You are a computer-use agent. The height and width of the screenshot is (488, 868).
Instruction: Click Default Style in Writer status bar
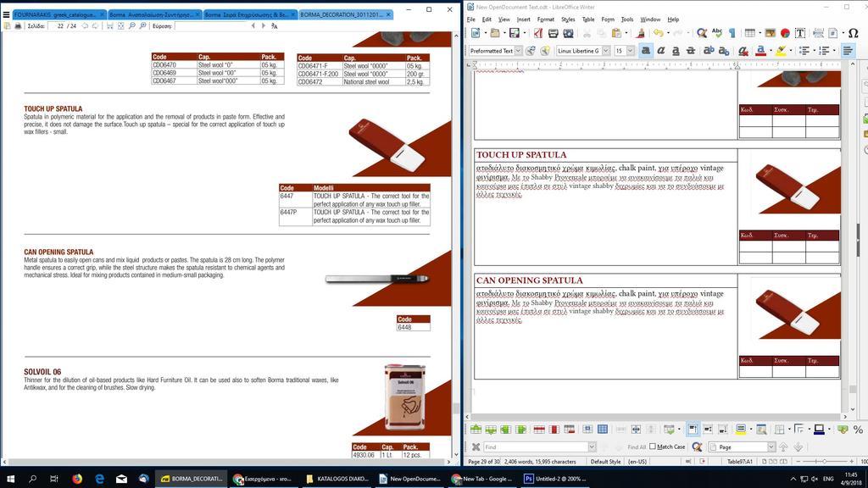(x=605, y=462)
